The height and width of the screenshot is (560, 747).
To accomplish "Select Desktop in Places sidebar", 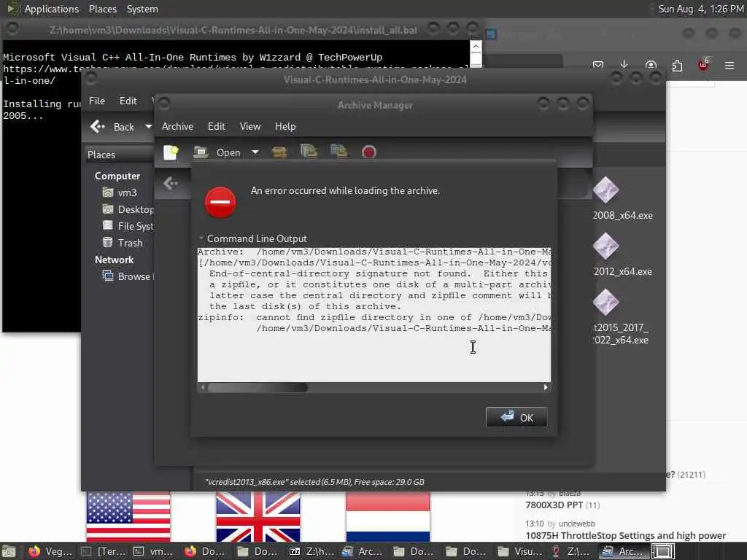I will pos(128,209).
